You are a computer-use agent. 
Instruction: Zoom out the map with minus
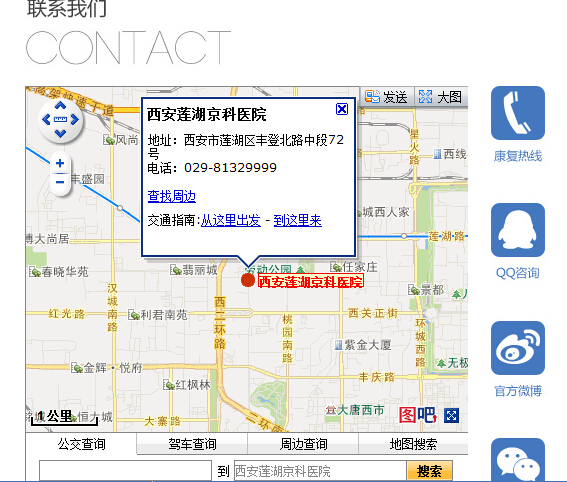[x=60, y=182]
